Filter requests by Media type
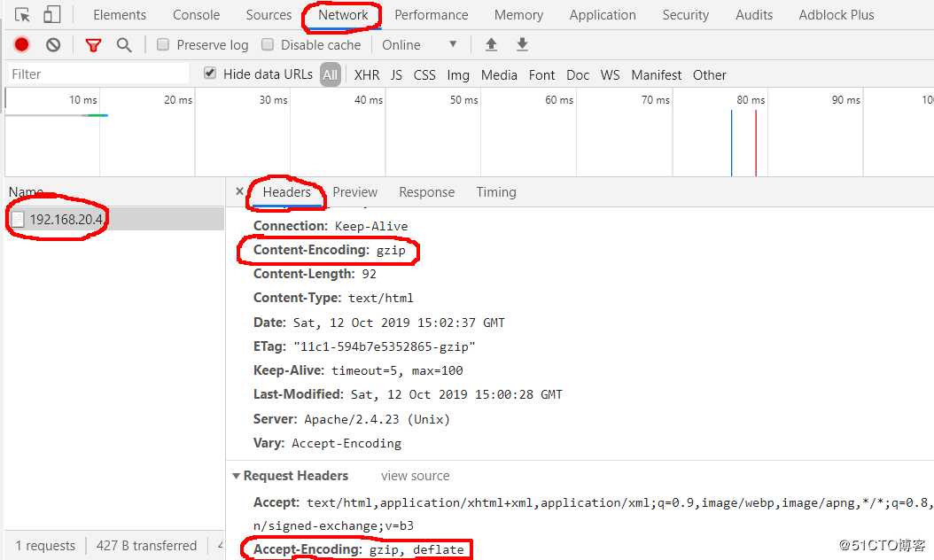The width and height of the screenshot is (934, 560). click(x=499, y=74)
